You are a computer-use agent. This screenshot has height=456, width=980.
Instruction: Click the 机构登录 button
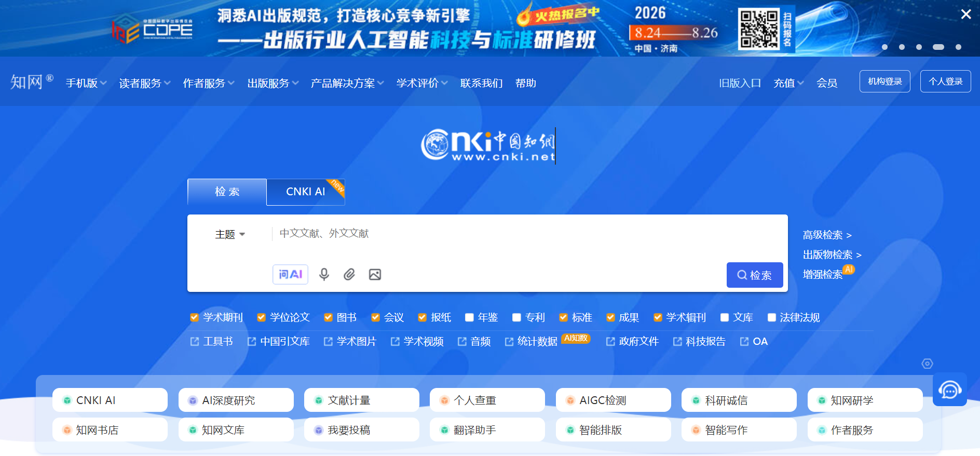pyautogui.click(x=884, y=81)
